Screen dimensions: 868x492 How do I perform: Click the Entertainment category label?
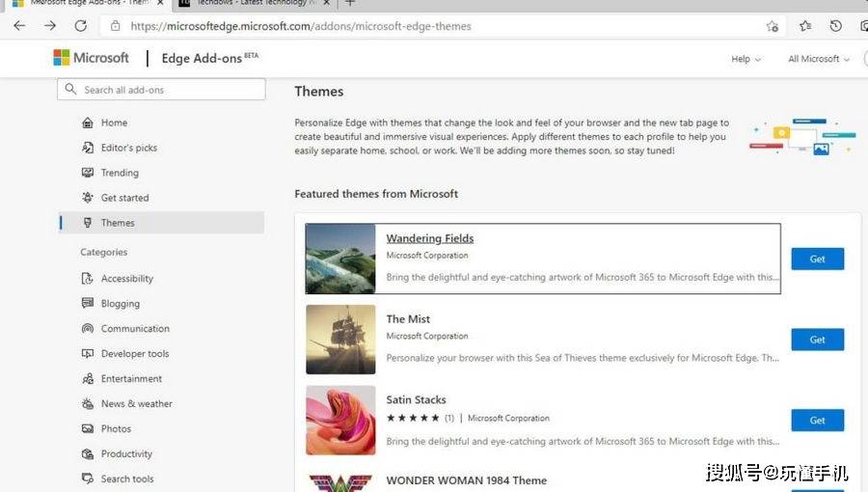click(x=131, y=378)
